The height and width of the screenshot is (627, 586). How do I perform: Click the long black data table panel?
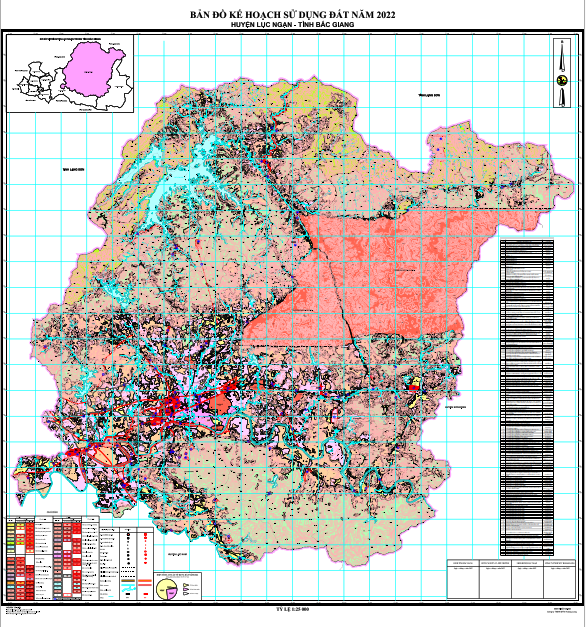527,397
